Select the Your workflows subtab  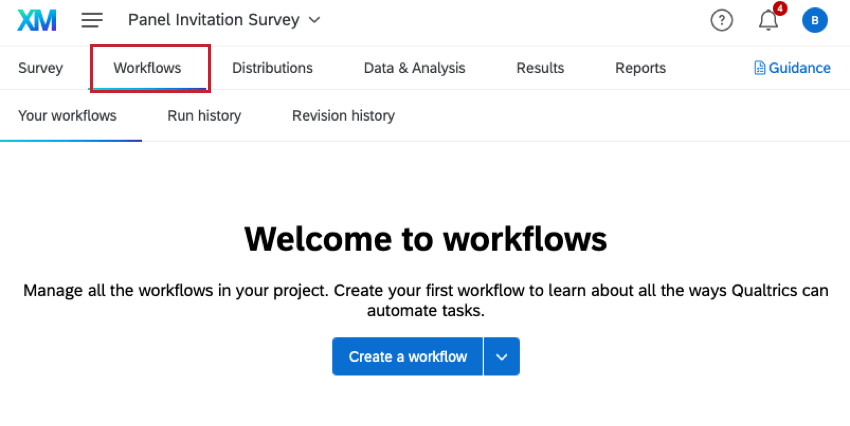pos(67,116)
